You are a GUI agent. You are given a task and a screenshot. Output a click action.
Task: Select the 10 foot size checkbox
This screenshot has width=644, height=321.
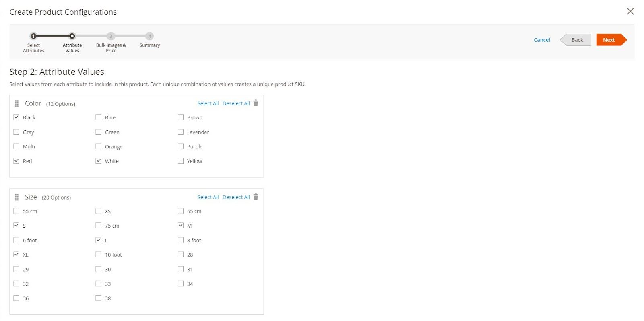99,255
